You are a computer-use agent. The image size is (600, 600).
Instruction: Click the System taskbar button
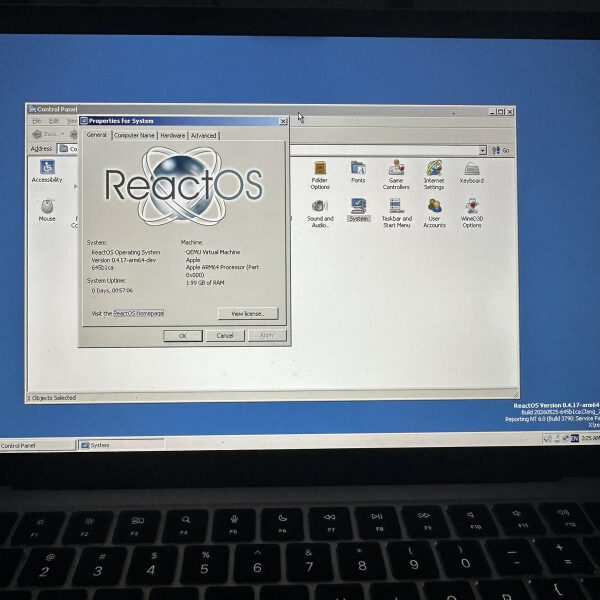[121, 445]
